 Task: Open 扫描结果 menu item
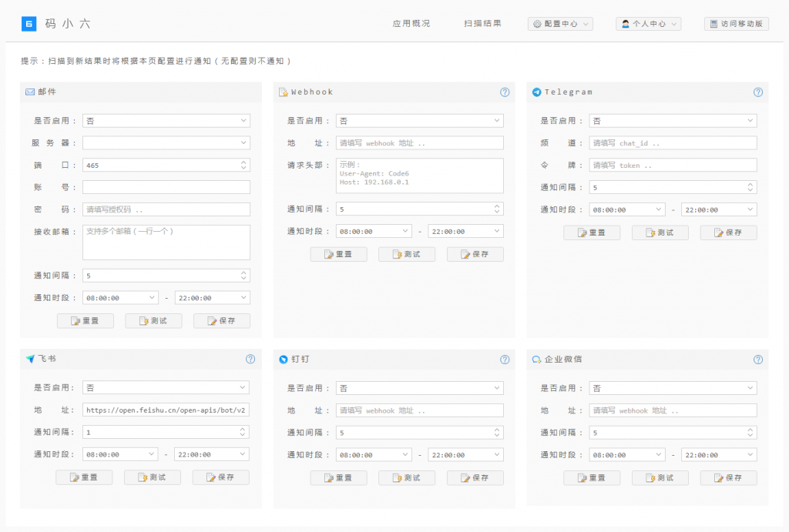pos(482,24)
